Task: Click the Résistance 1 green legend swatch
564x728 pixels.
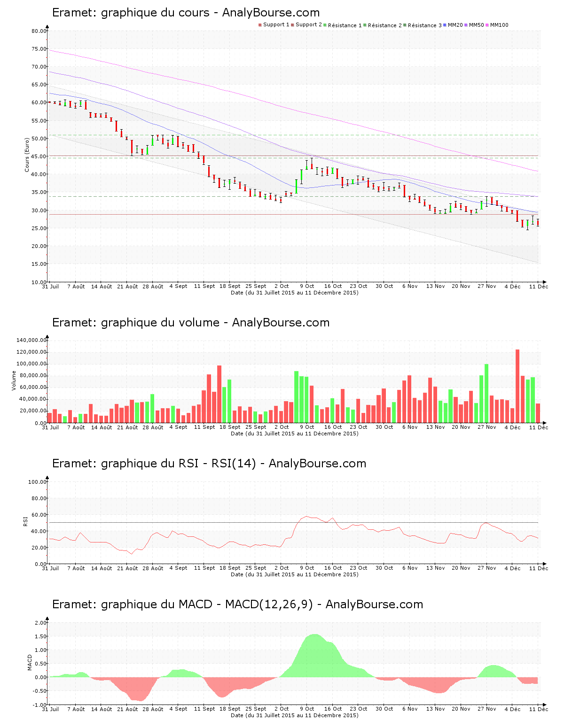Action: click(x=325, y=25)
